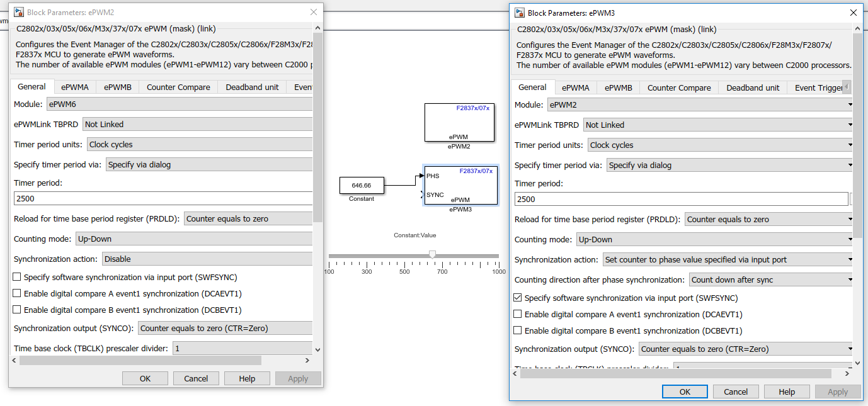Viewport: 868px width, 406px height.
Task: Open Timer period units dropdown in the ePWM2 dialog
Action: pyautogui.click(x=200, y=144)
